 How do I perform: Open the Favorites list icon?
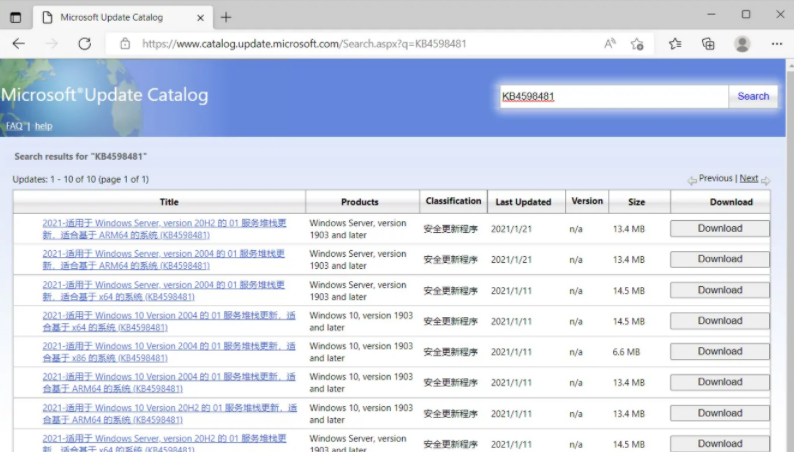[675, 44]
